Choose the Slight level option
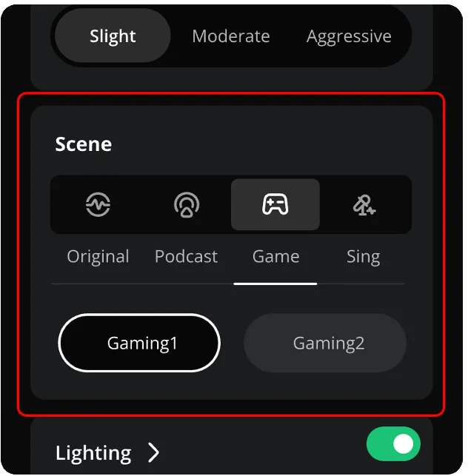Viewport: 471px width, 476px height. (113, 36)
